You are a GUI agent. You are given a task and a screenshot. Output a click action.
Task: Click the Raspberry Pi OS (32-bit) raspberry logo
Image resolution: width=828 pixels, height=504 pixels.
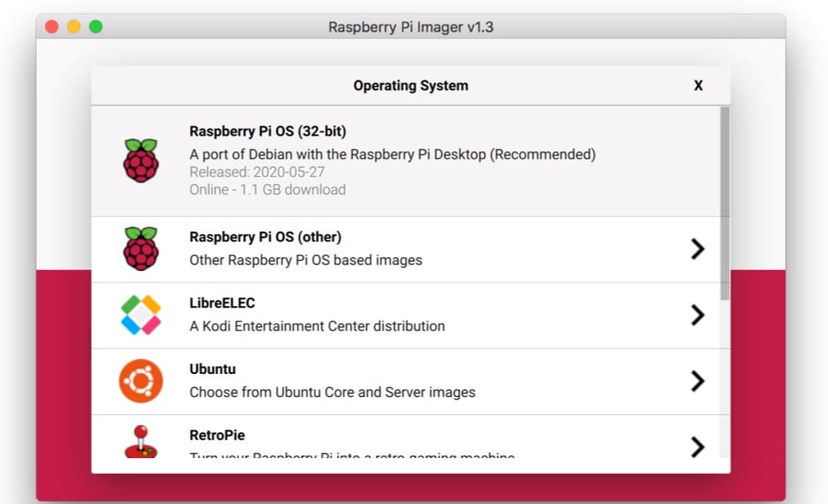click(x=141, y=160)
